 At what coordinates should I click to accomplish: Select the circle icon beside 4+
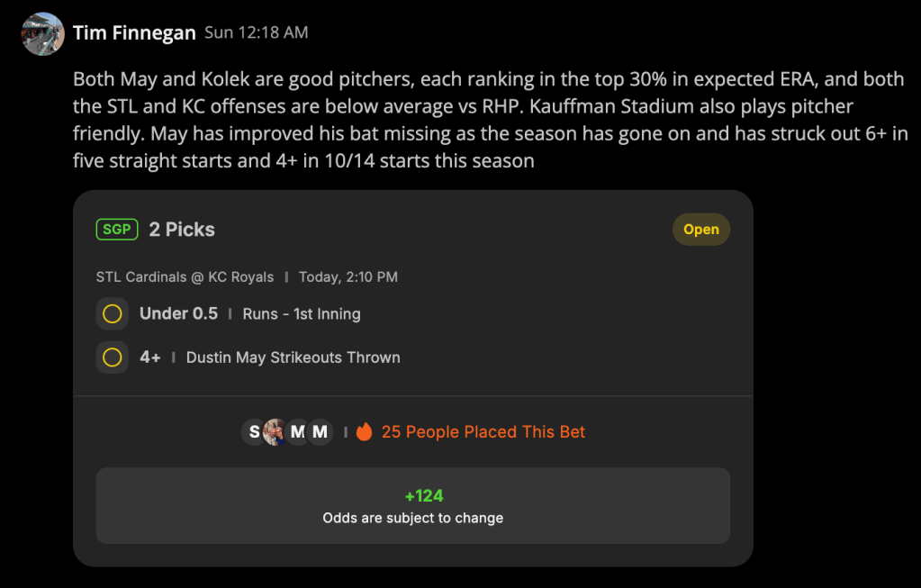(113, 357)
